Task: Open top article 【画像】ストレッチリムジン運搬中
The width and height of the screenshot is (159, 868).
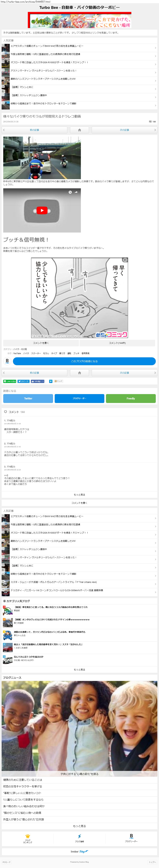Action: coord(80,97)
